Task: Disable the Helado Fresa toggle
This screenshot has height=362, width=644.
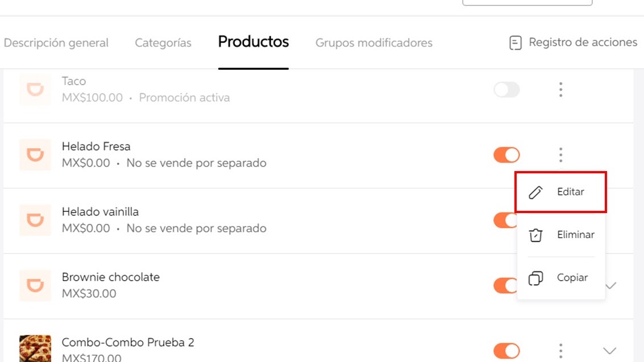Action: tap(506, 155)
